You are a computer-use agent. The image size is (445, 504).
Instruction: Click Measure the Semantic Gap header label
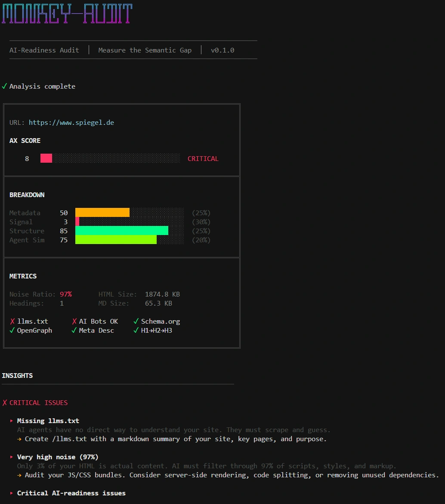point(145,50)
